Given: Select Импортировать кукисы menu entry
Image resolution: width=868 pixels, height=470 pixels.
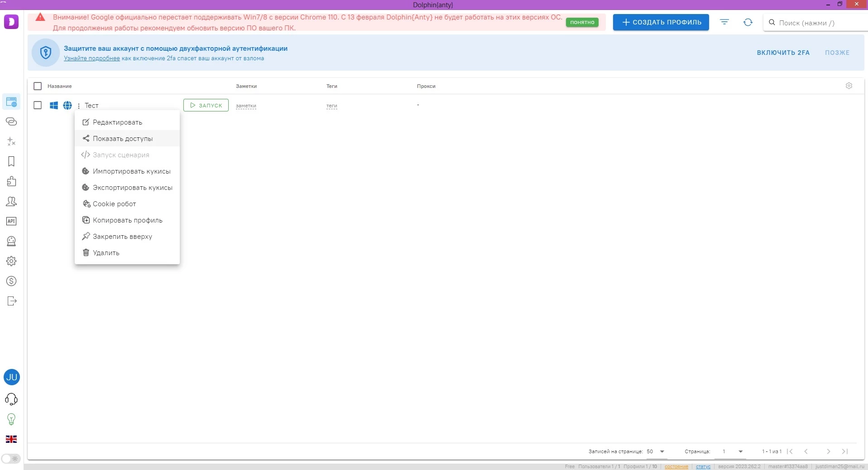Looking at the screenshot, I should tap(127, 171).
